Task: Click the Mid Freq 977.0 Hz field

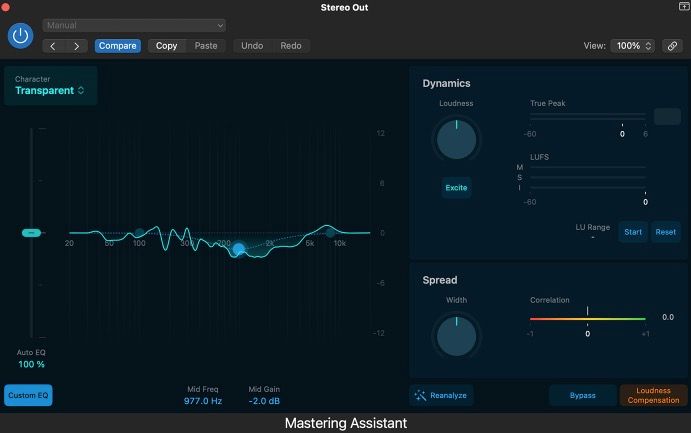Action: (203, 400)
